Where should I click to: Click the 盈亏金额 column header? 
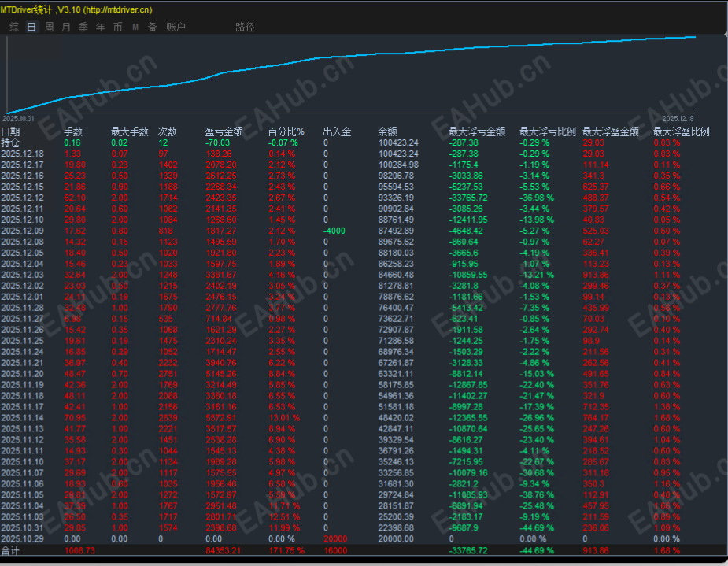pos(224,132)
